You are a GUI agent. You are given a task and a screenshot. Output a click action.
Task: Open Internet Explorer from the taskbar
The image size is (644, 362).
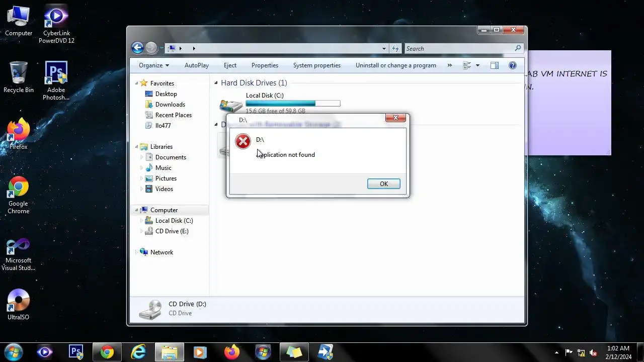click(138, 352)
